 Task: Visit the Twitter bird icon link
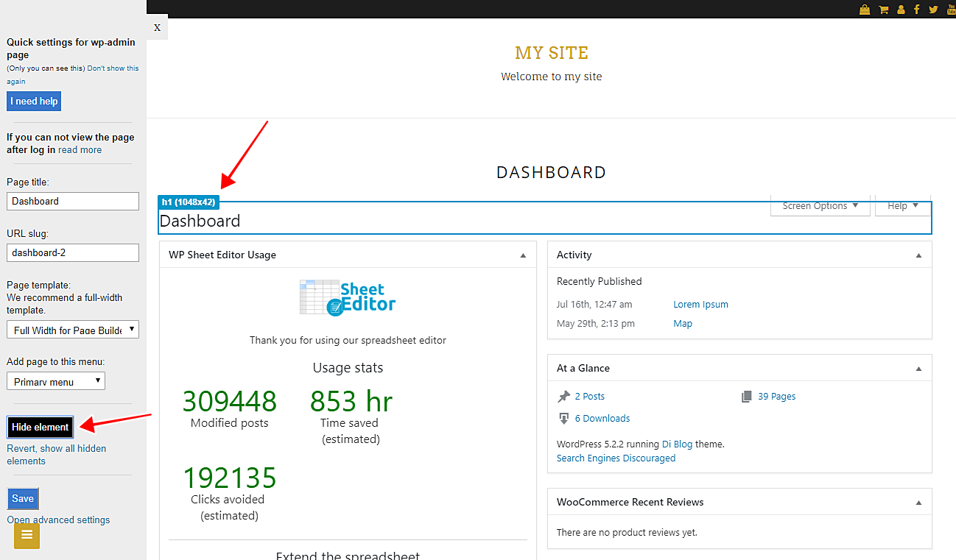(933, 10)
